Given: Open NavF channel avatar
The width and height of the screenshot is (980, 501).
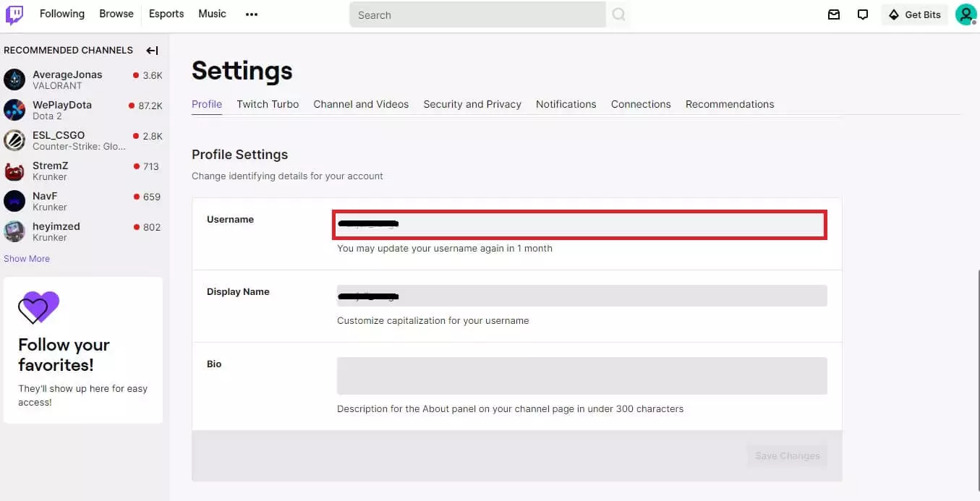Looking at the screenshot, I should (x=14, y=201).
